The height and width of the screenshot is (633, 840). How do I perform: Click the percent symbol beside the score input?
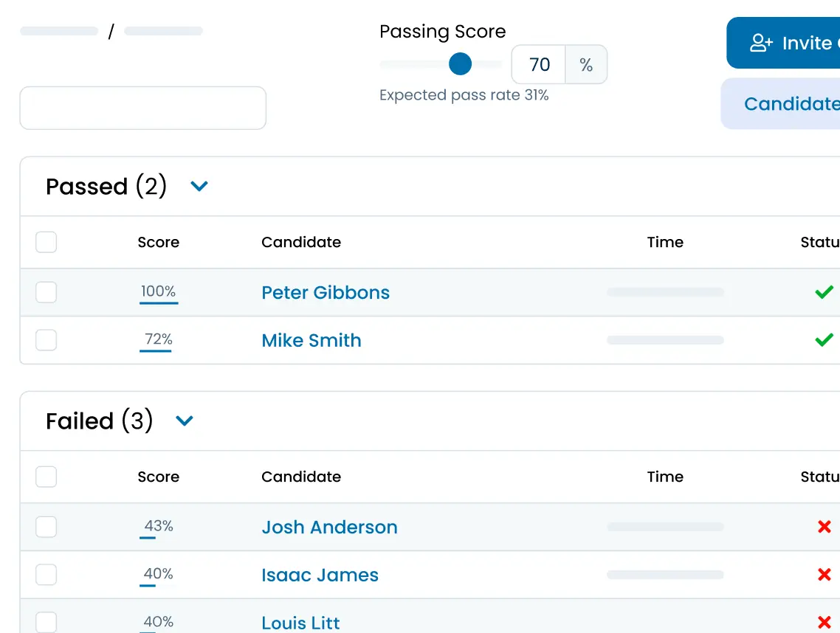pyautogui.click(x=586, y=65)
